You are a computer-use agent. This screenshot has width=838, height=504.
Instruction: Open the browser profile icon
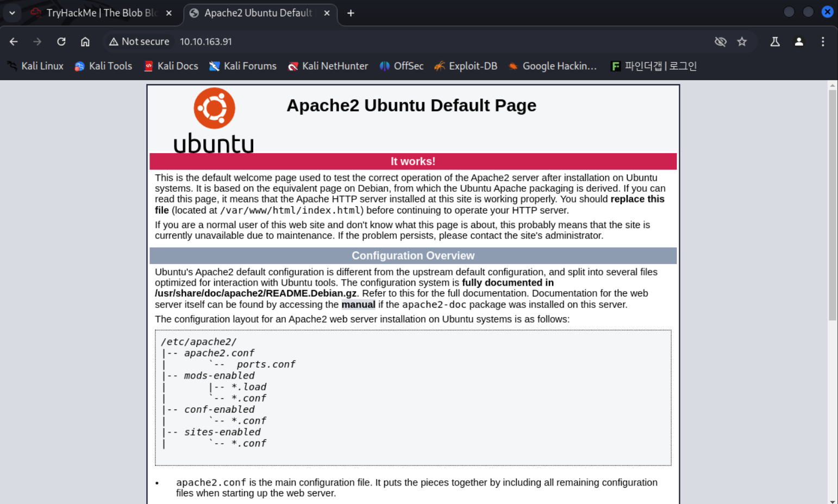pos(799,42)
